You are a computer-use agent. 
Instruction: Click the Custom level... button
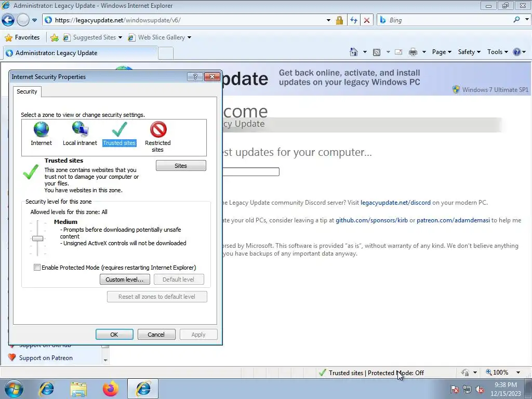click(x=125, y=280)
